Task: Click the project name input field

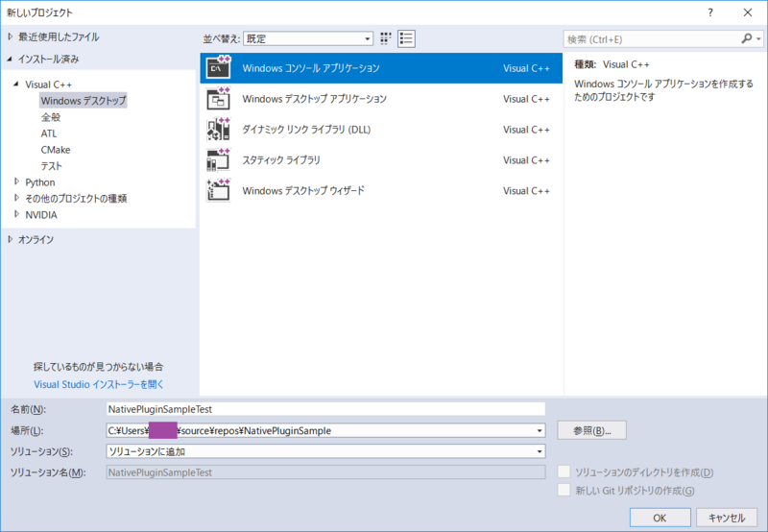Action: point(325,409)
